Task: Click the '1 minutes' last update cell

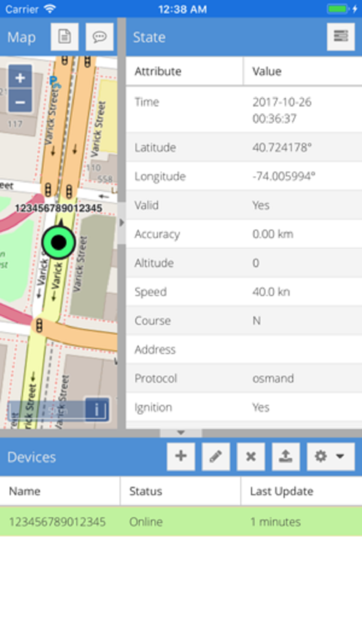Action: click(x=275, y=522)
